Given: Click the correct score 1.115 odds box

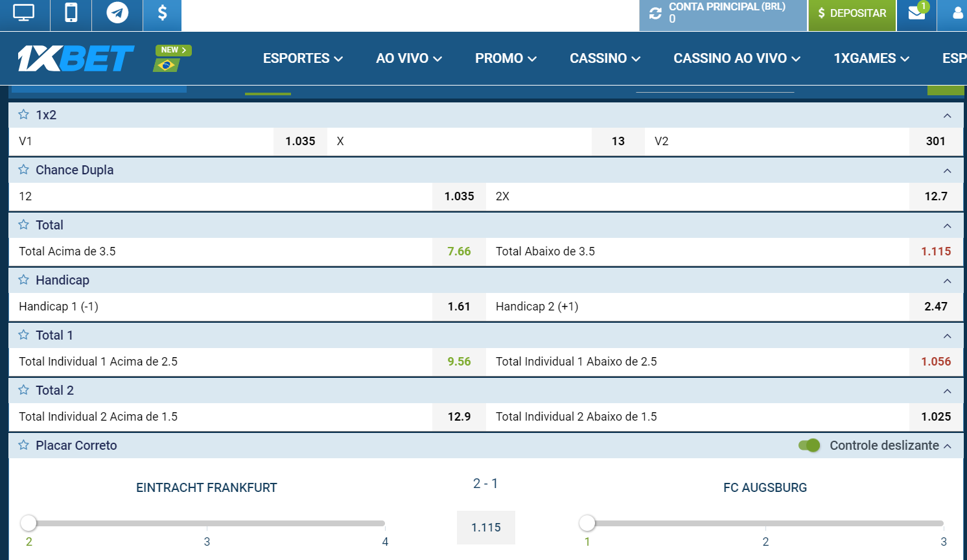Looking at the screenshot, I should click(x=486, y=528).
